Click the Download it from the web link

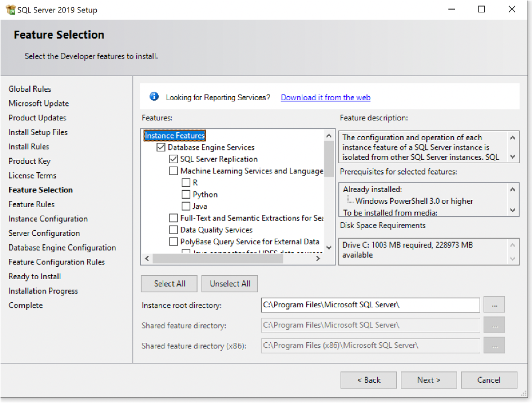coord(325,97)
